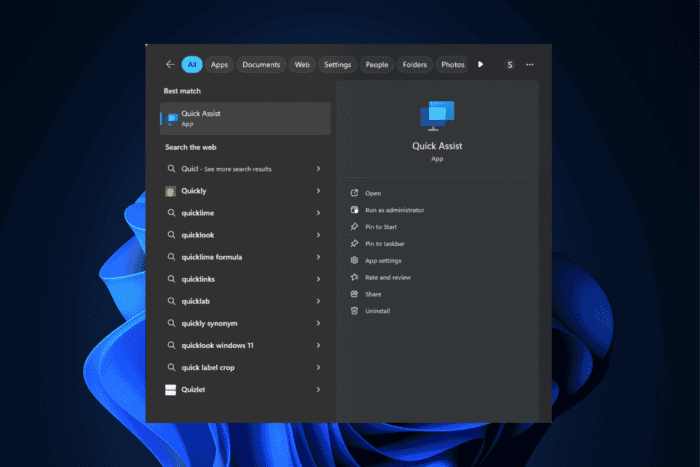Click the Quizlet thumbnail icon

pos(171,390)
